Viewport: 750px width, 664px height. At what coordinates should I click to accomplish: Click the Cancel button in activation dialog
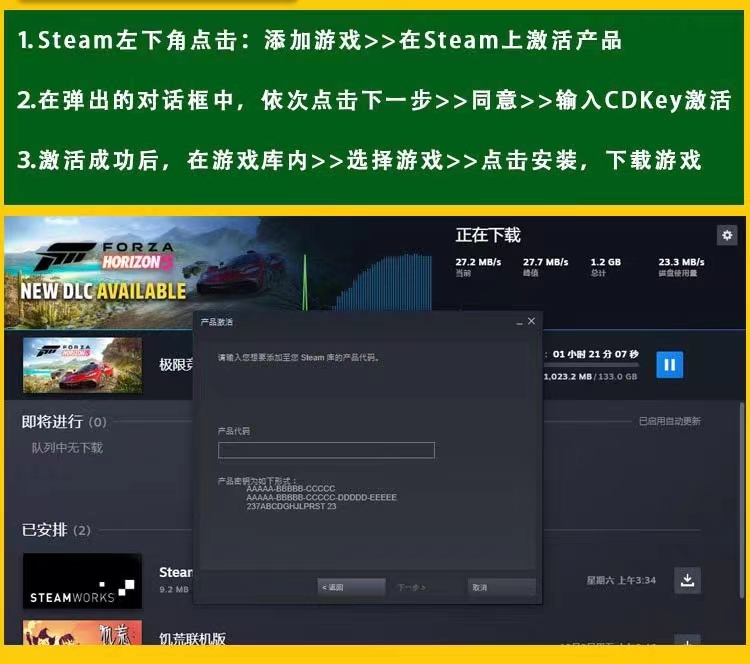(501, 587)
